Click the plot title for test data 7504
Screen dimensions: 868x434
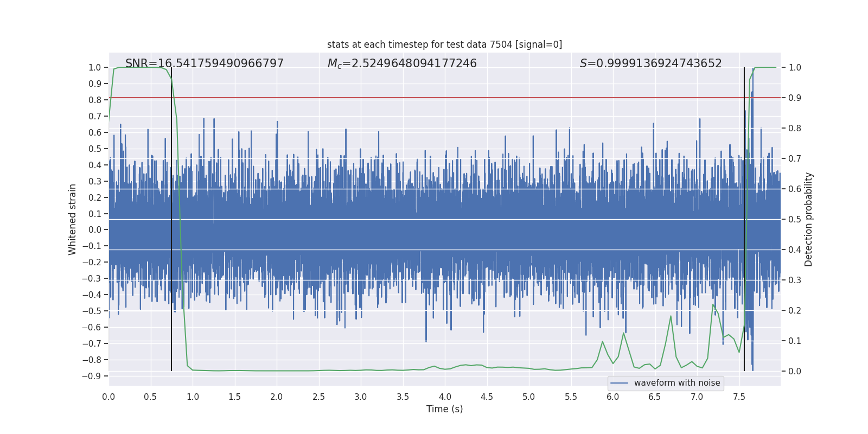pyautogui.click(x=444, y=44)
